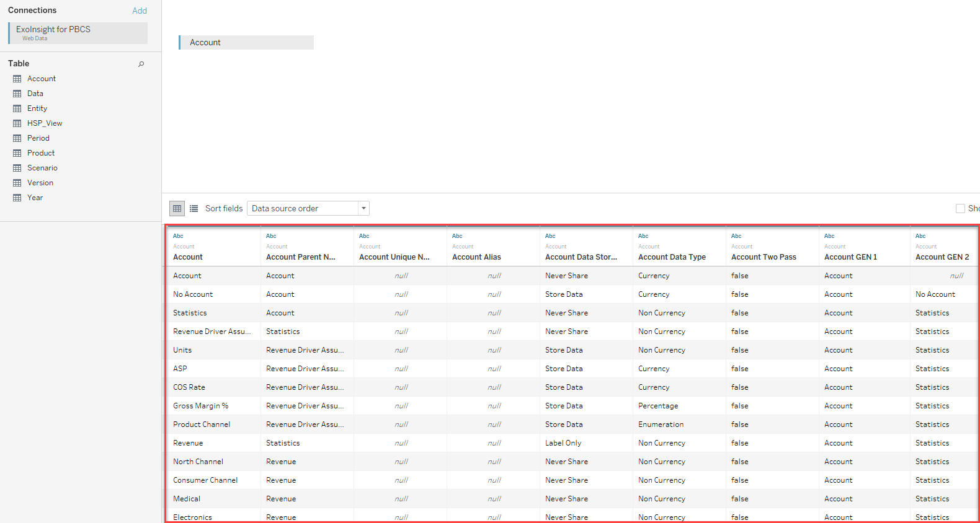This screenshot has width=980, height=523.
Task: Search tables with the magnifier icon
Action: click(141, 64)
